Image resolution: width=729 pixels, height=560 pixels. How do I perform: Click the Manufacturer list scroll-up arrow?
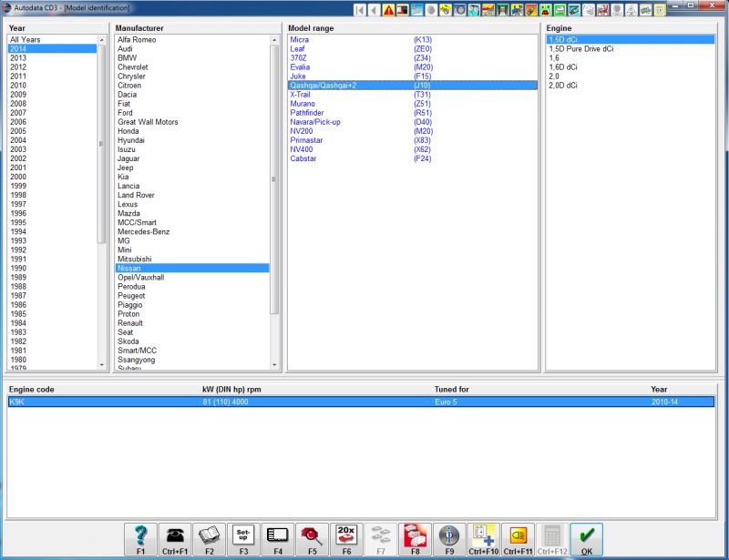tap(274, 40)
